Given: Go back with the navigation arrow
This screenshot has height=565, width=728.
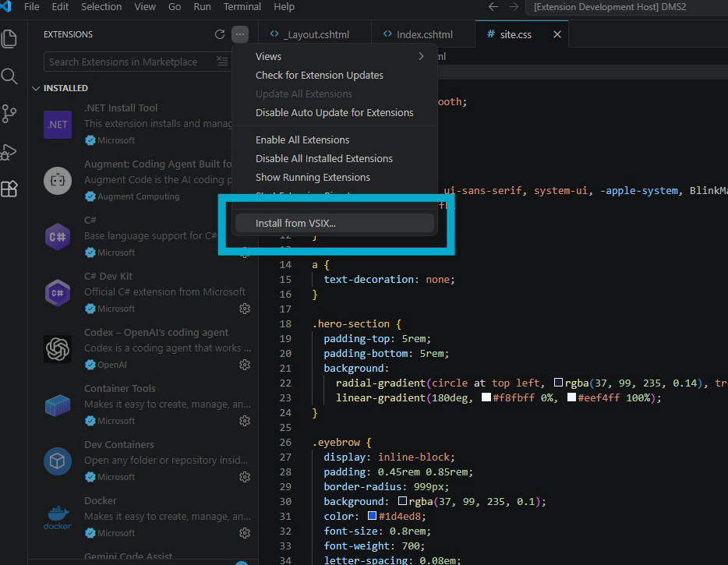Looking at the screenshot, I should (x=493, y=7).
